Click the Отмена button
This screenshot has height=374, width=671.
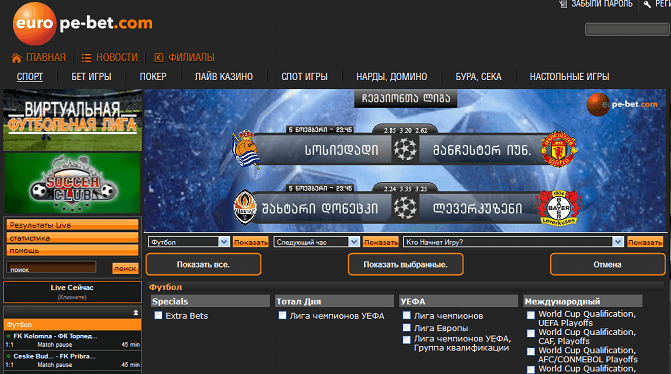coord(608,264)
